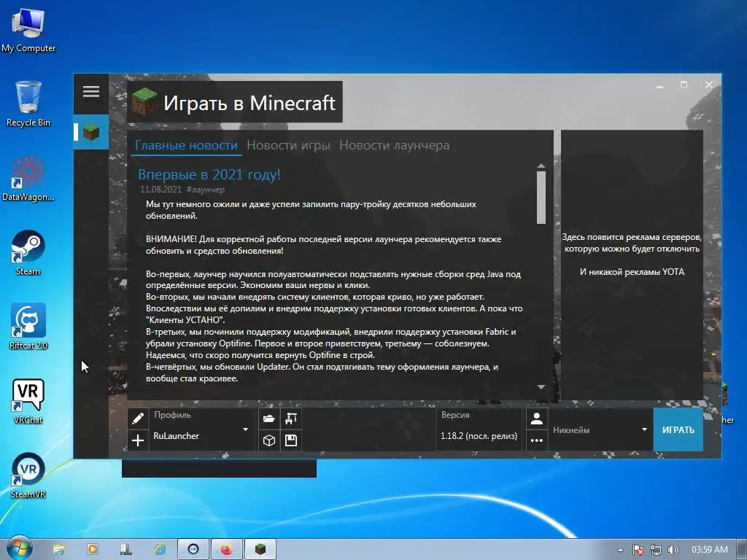The width and height of the screenshot is (747, 560).
Task: Switch to Firefox taskbar button
Action: point(227,550)
